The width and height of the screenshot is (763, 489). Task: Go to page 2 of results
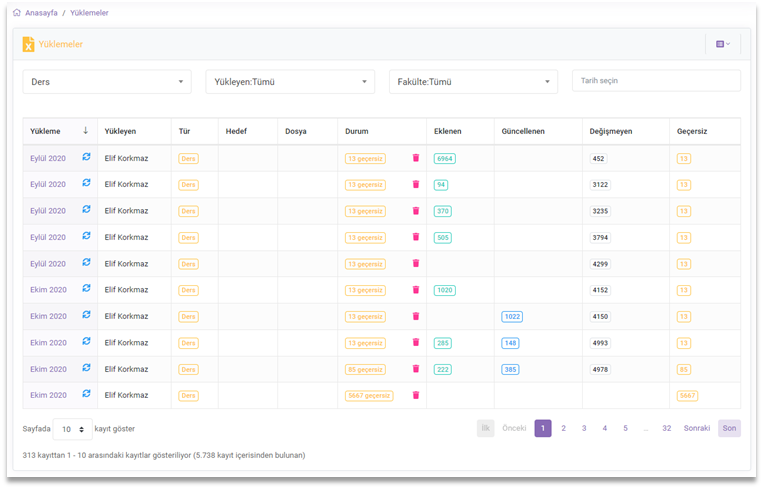[x=563, y=428]
